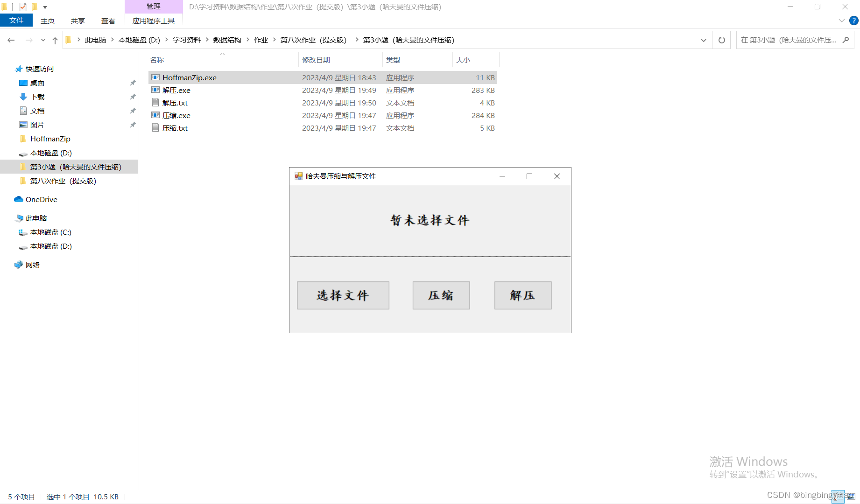Click the 图片 pictures icon in sidebar

click(x=23, y=125)
